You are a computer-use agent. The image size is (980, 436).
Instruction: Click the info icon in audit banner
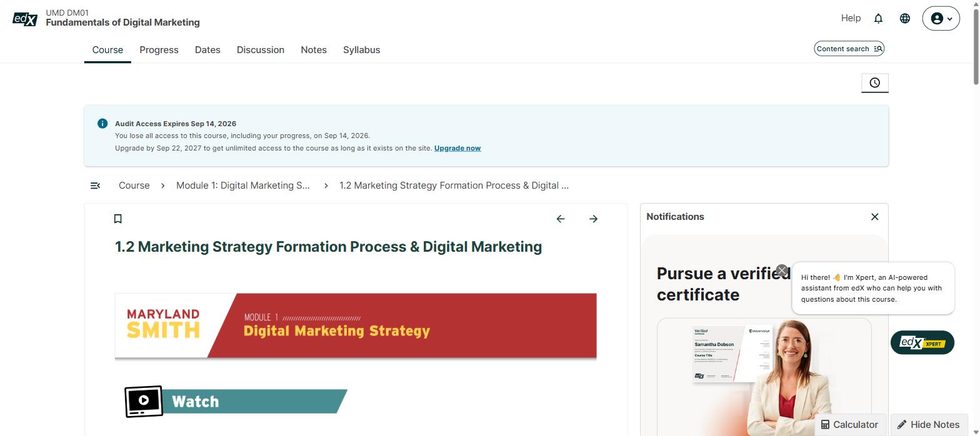(x=102, y=124)
